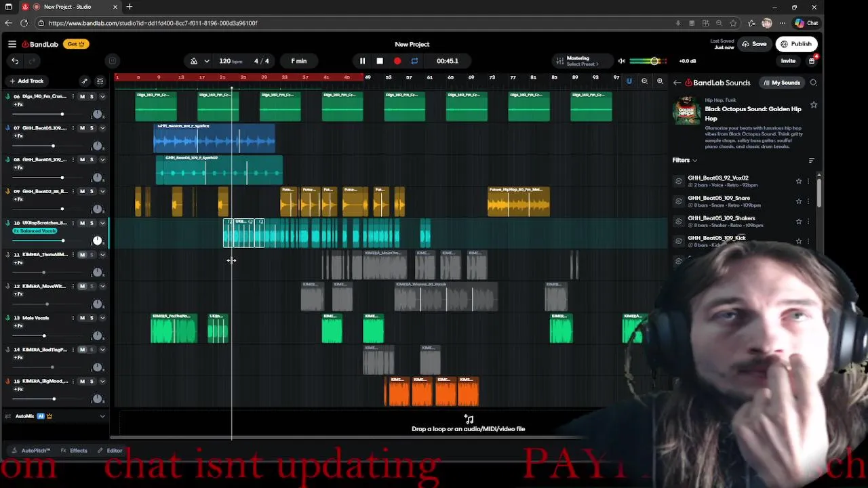Expand track 14 KIMERA_BadTingP chevron
Screen dimensions: 868x488
click(102, 350)
